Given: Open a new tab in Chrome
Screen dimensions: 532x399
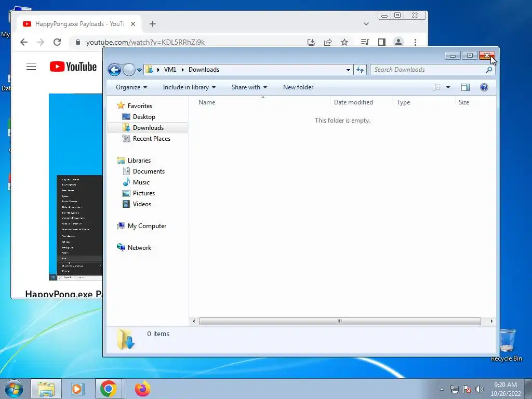Looking at the screenshot, I should click(153, 24).
